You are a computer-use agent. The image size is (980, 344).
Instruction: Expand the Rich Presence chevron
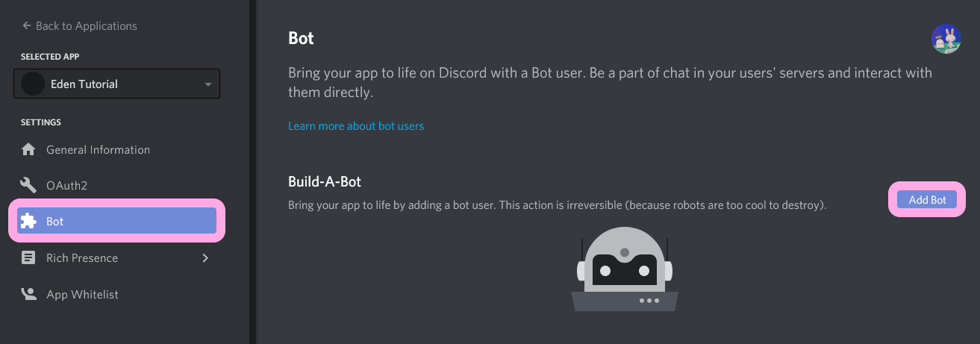(206, 258)
